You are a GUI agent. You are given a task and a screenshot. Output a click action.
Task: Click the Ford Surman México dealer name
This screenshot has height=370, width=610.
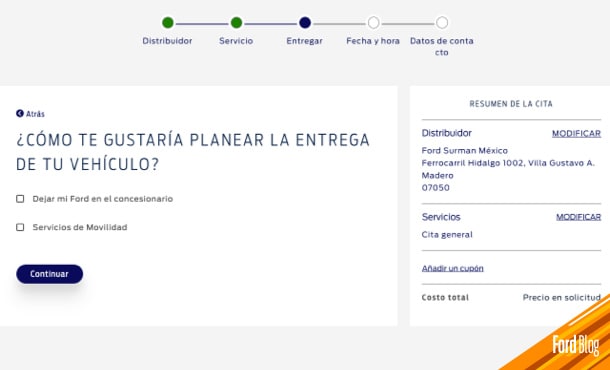tap(465, 151)
